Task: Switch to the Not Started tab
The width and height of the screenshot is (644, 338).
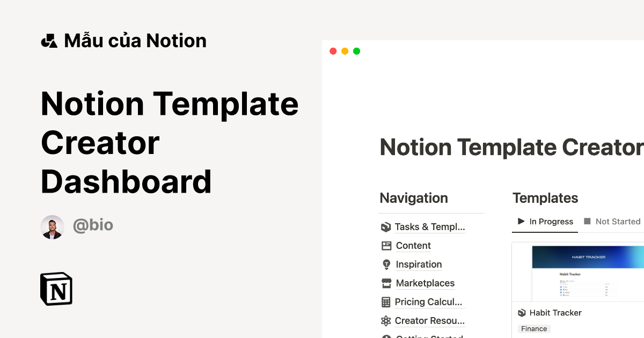Action: point(616,221)
